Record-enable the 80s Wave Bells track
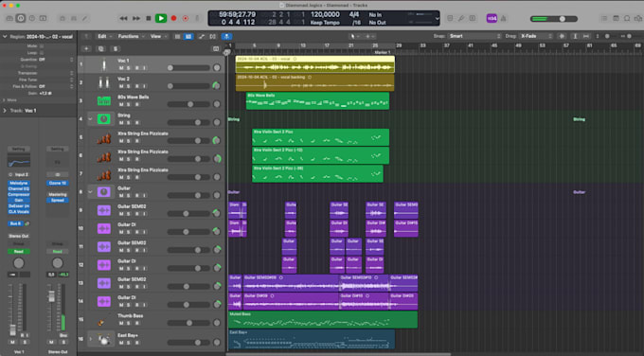This screenshot has width=644, height=356. (136, 104)
